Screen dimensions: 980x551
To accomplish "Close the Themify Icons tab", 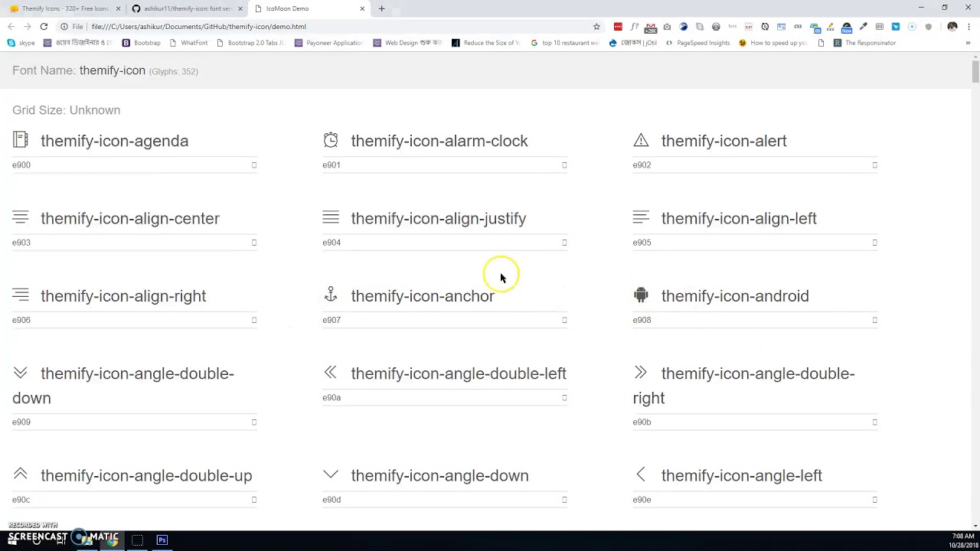I will (x=118, y=8).
